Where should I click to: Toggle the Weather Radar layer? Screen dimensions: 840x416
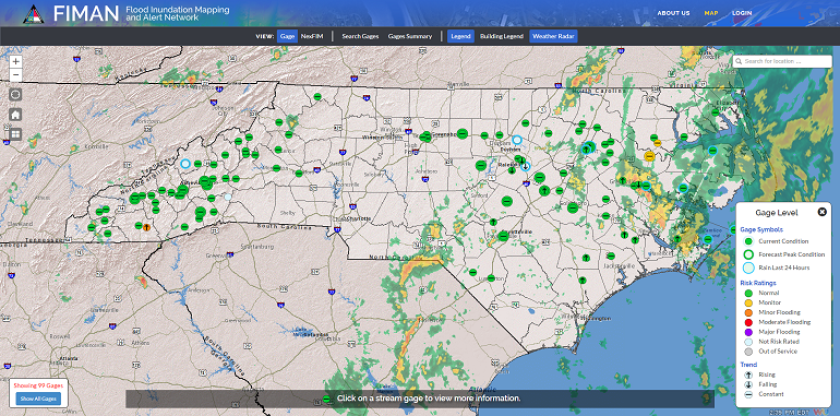coord(553,36)
